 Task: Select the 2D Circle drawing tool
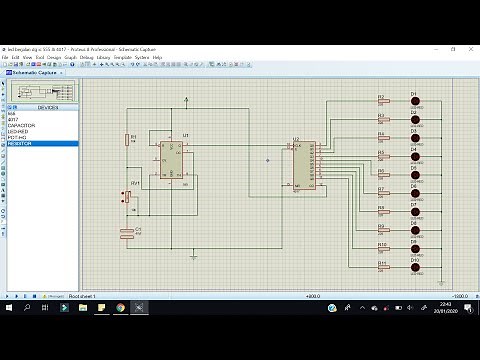click(x=3, y=173)
